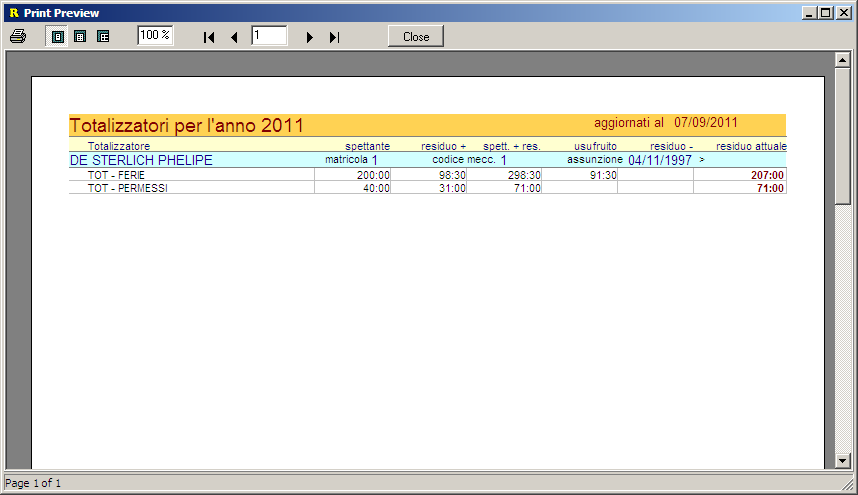The image size is (858, 495).
Task: Click the report title Totalizzatori per l'anno 2011
Action: pyautogui.click(x=186, y=126)
